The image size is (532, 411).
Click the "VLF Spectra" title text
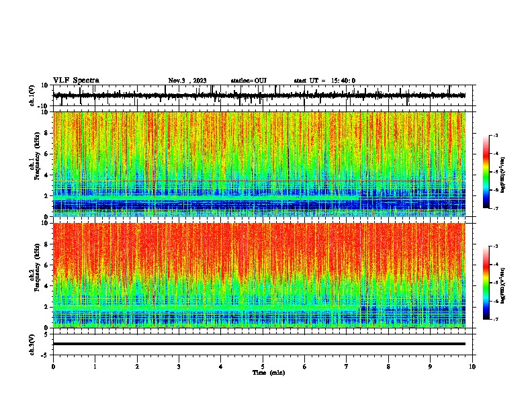pyautogui.click(x=76, y=81)
